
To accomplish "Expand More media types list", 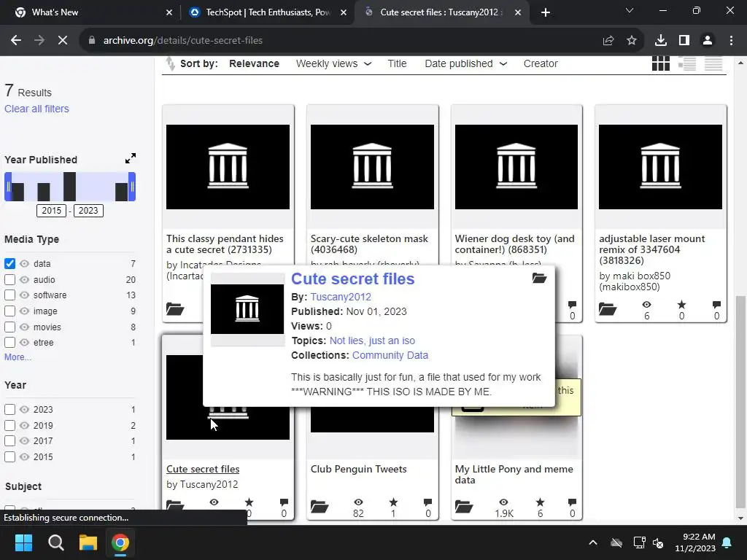I will click(18, 357).
